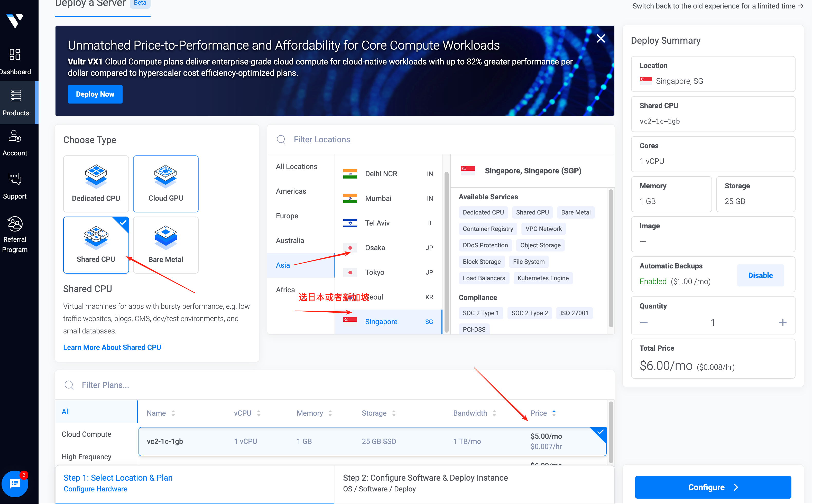
Task: Open the Dashboard sidebar icon
Action: (x=15, y=55)
